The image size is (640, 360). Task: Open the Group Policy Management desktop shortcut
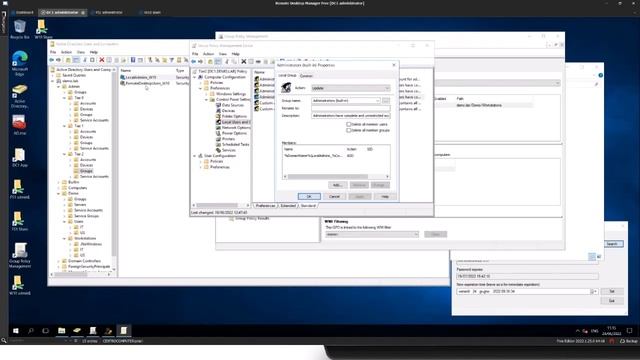[19, 255]
